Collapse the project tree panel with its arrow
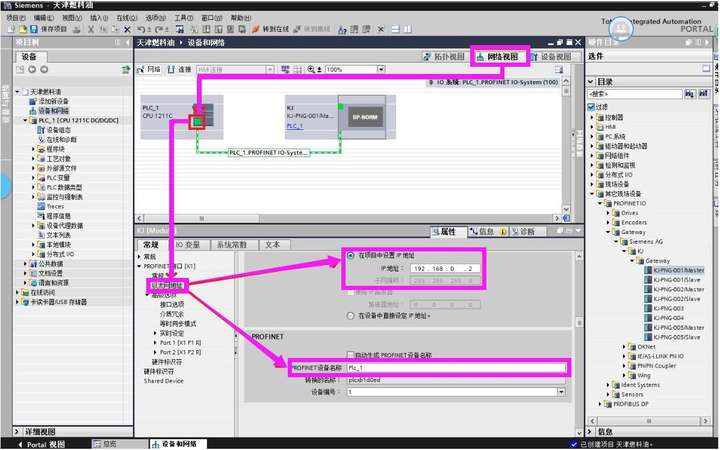720x450 pixels. pyautogui.click(x=128, y=43)
